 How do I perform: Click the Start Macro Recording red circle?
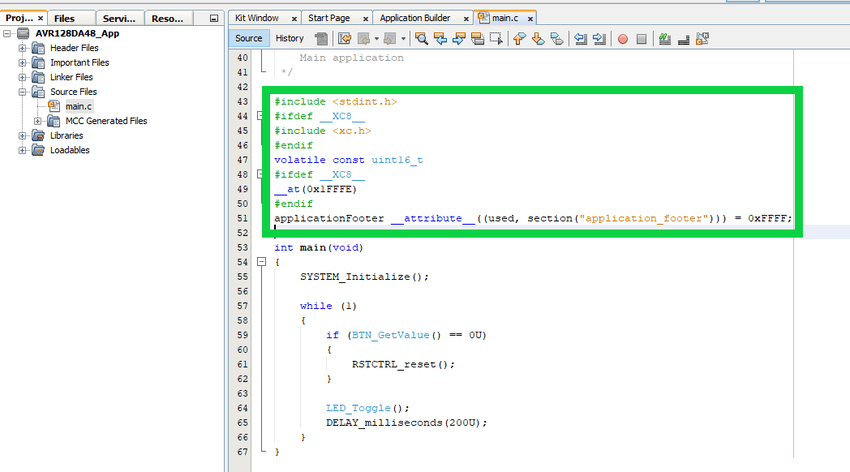click(622, 39)
